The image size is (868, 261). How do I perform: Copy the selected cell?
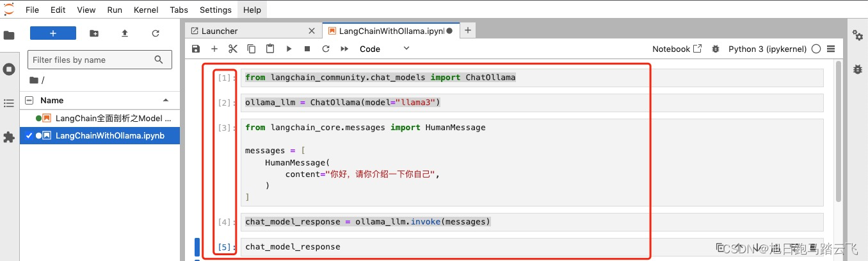tap(252, 49)
